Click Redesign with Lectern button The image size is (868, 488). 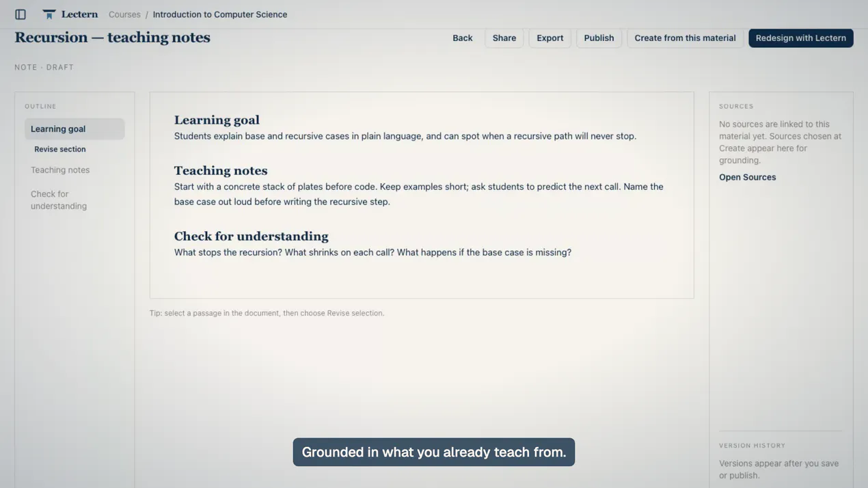801,38
